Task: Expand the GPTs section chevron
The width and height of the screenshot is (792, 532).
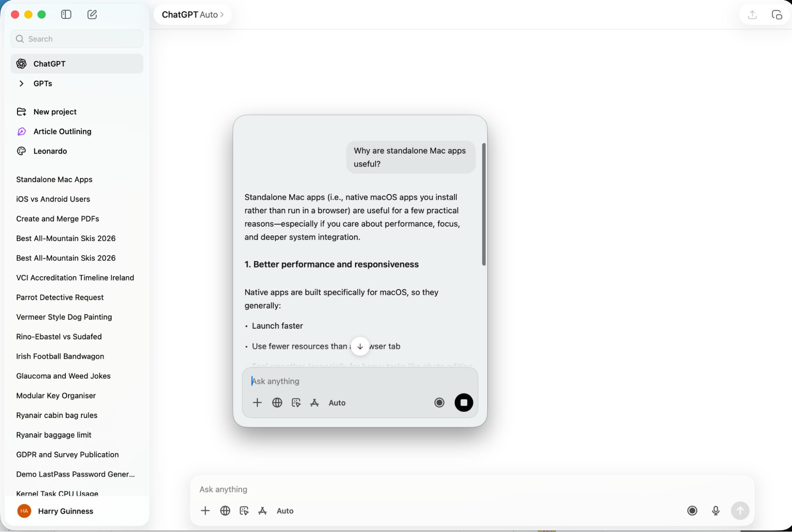Action: pyautogui.click(x=21, y=84)
